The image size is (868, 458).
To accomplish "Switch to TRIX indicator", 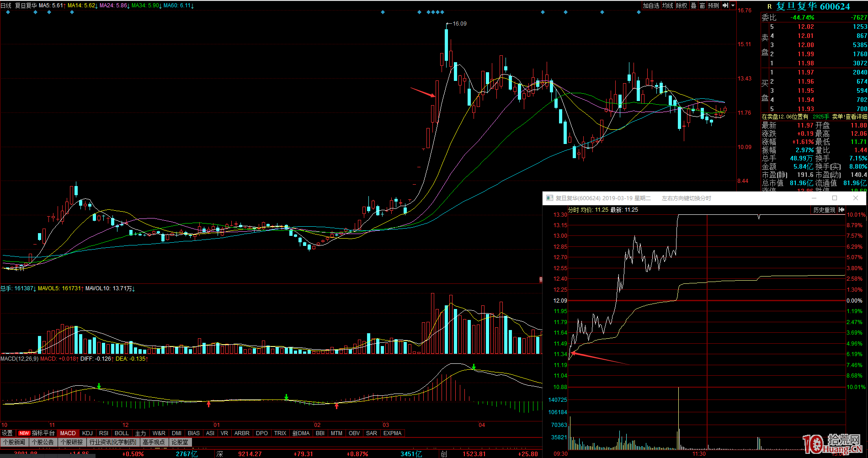I will point(280,433).
